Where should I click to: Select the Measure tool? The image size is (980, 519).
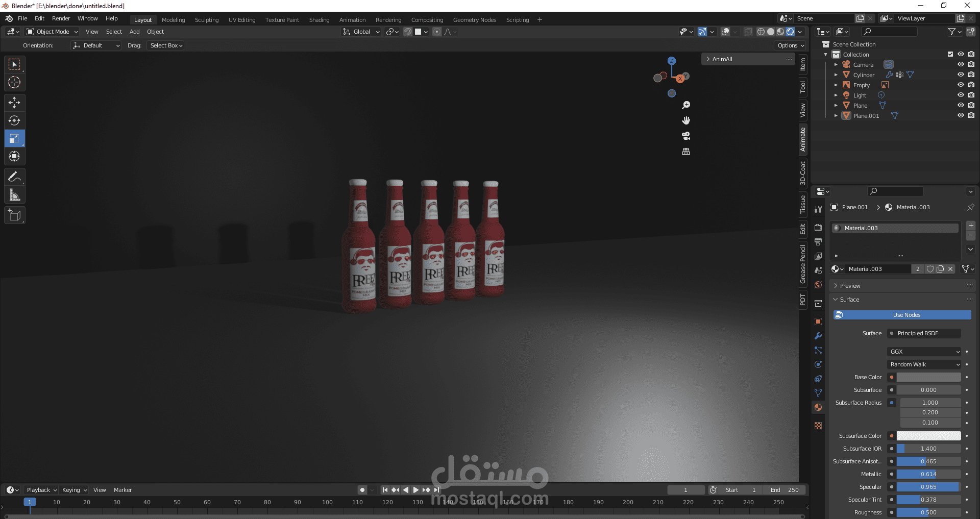tap(14, 194)
